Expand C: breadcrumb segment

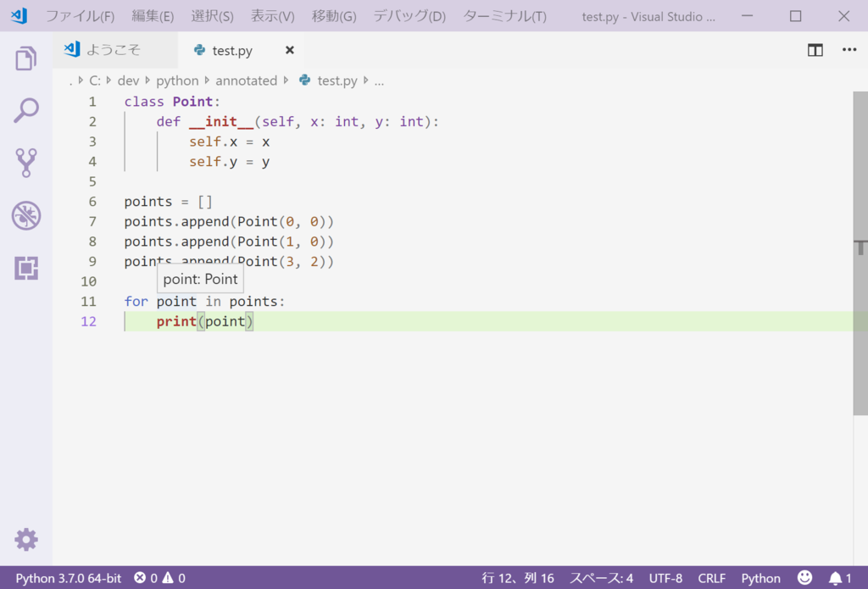point(95,81)
